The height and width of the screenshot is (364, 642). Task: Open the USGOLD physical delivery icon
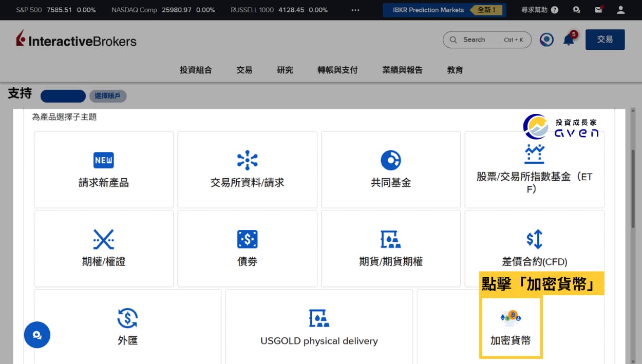[x=319, y=318]
